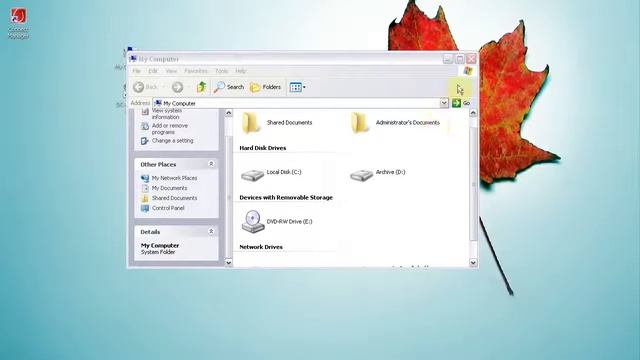
Task: Click the Hard Disk Drives group header
Action: 263,148
